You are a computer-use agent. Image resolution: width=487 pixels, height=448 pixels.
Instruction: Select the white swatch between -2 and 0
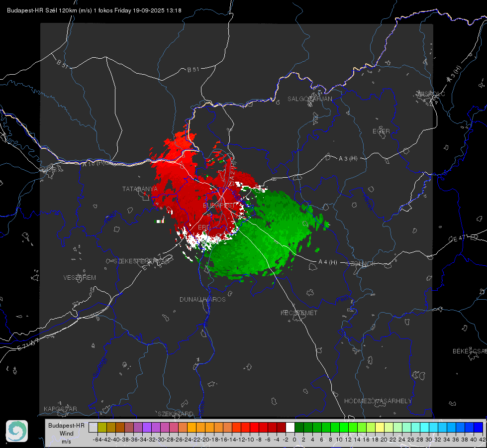[x=290, y=427]
